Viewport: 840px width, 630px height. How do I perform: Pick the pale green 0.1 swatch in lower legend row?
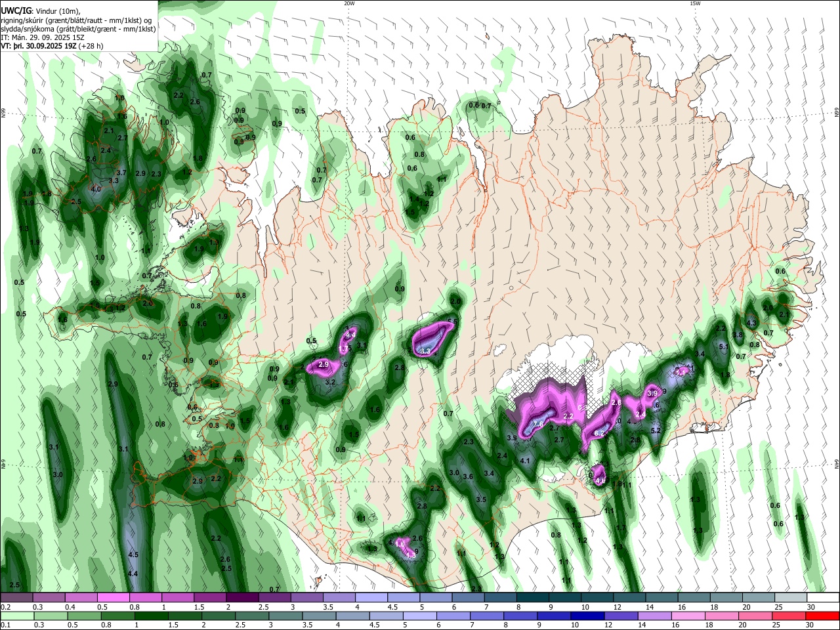pyautogui.click(x=16, y=616)
